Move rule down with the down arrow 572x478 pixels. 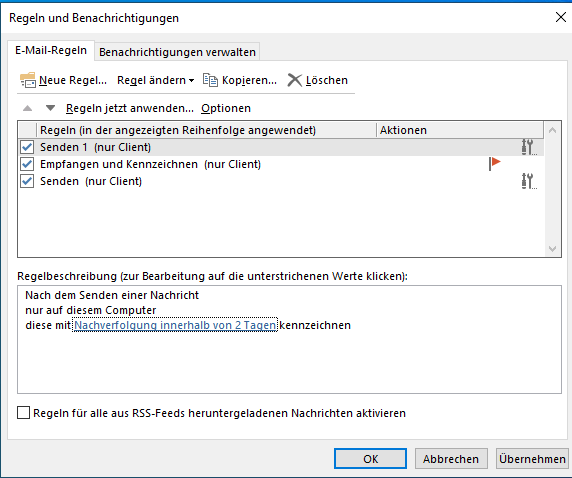(x=50, y=108)
